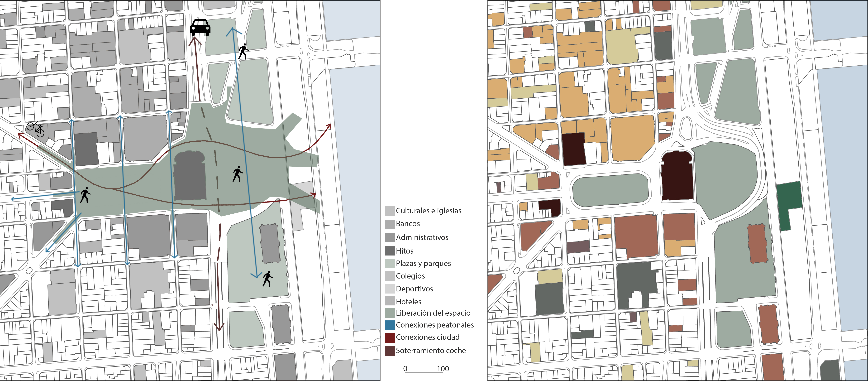Click the 'Liberación del espacio' legend label

click(433, 313)
